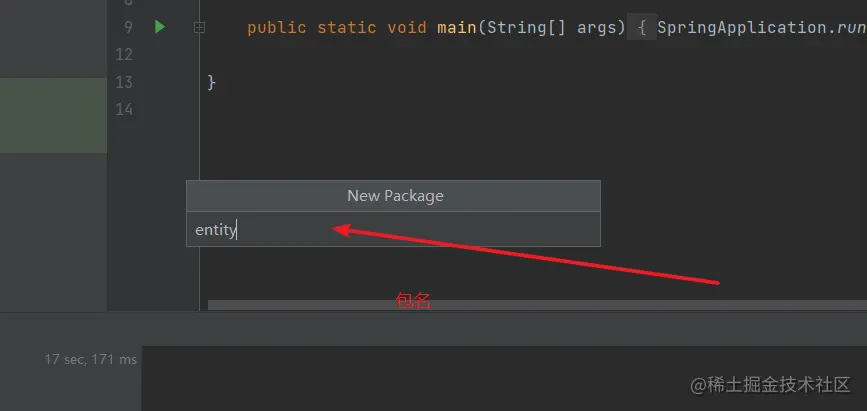Screen dimensions: 867x411
Task: Place the cursor on the main method name
Action: [457, 27]
